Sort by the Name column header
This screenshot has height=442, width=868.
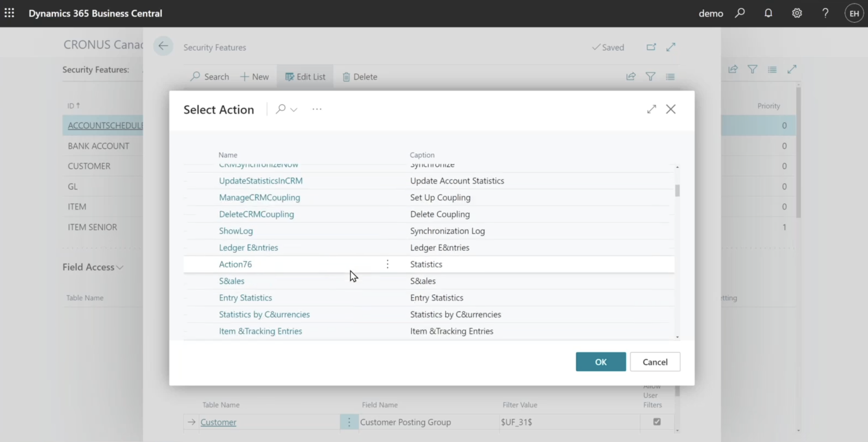pos(228,155)
